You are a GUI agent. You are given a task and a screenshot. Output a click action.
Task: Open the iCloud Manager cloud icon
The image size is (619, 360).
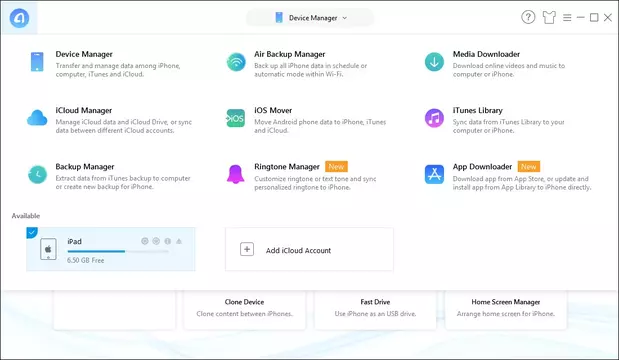coord(37,118)
